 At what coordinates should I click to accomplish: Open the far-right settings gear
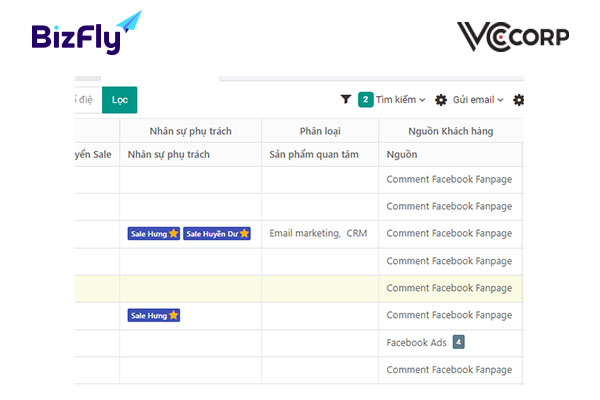pyautogui.click(x=518, y=100)
